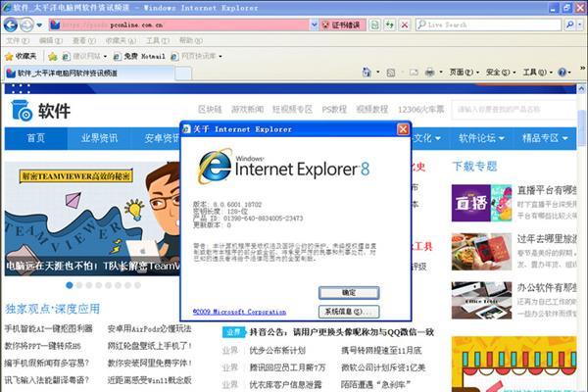The width and height of the screenshot is (588, 392).
Task: Click the address bar URL field
Action: (179, 25)
